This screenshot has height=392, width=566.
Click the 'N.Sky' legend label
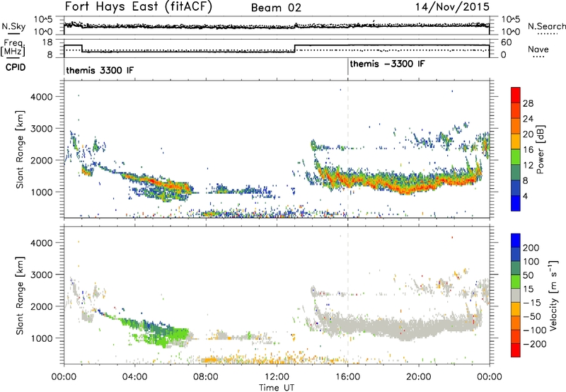click(13, 26)
